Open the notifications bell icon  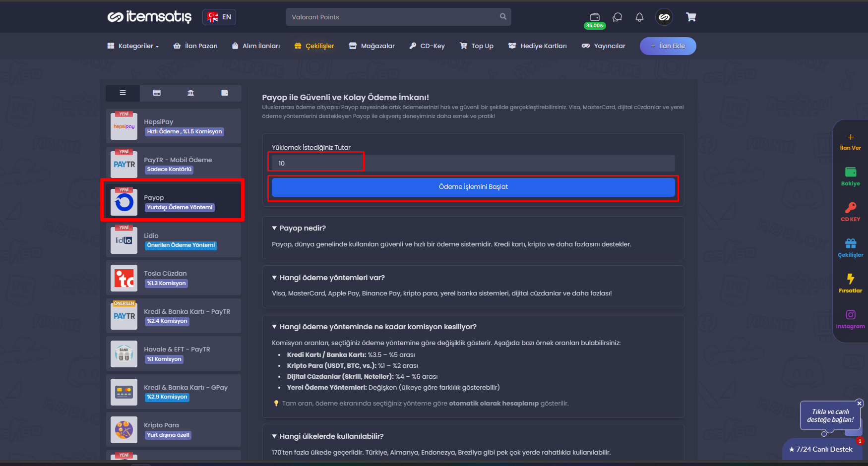(639, 17)
